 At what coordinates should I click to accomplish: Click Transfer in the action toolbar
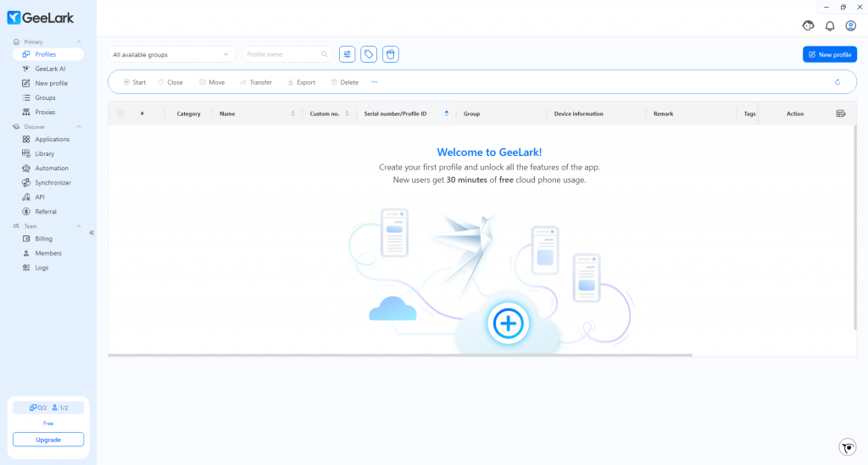[x=256, y=82]
